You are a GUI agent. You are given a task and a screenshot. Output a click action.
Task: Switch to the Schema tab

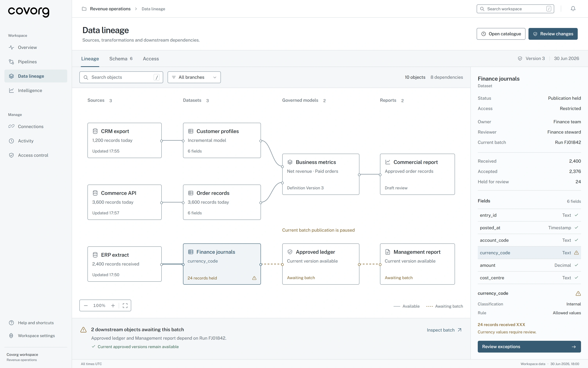click(121, 59)
